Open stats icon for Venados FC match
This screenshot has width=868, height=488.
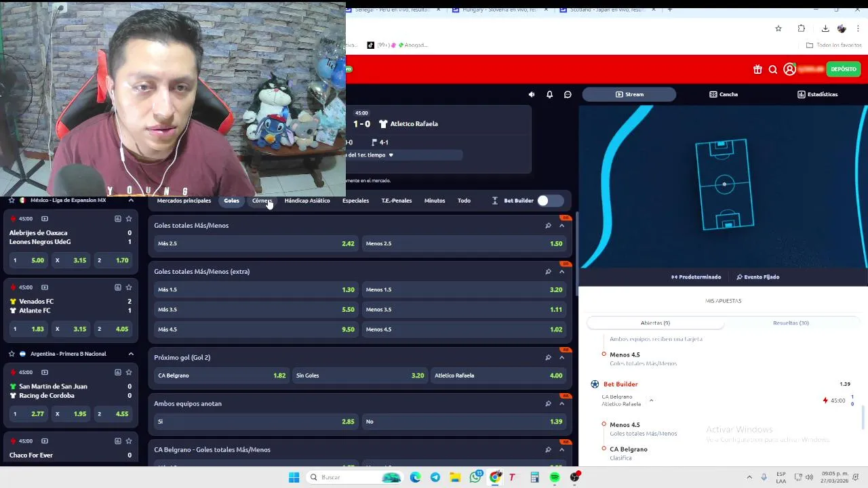click(117, 287)
